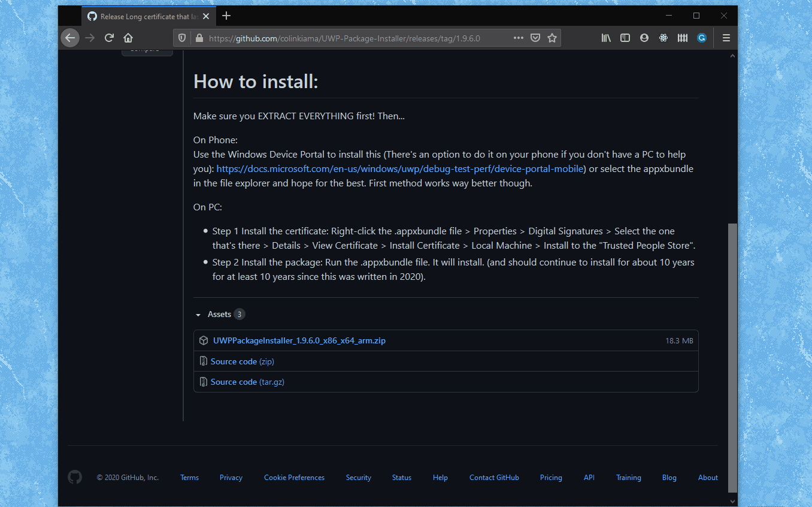Open Firefox account icon
Image resolution: width=812 pixels, height=507 pixels.
[644, 38]
